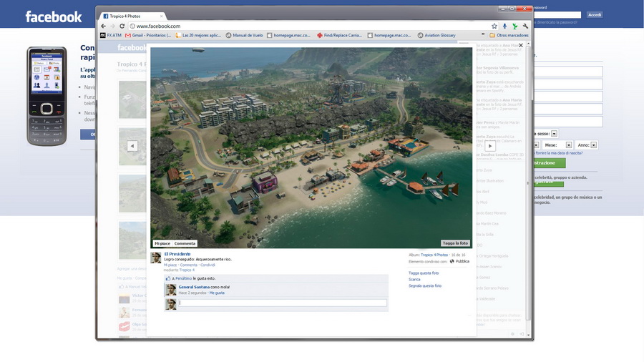Click Tagga questa foto link
The height and width of the screenshot is (362, 644).
click(x=424, y=273)
